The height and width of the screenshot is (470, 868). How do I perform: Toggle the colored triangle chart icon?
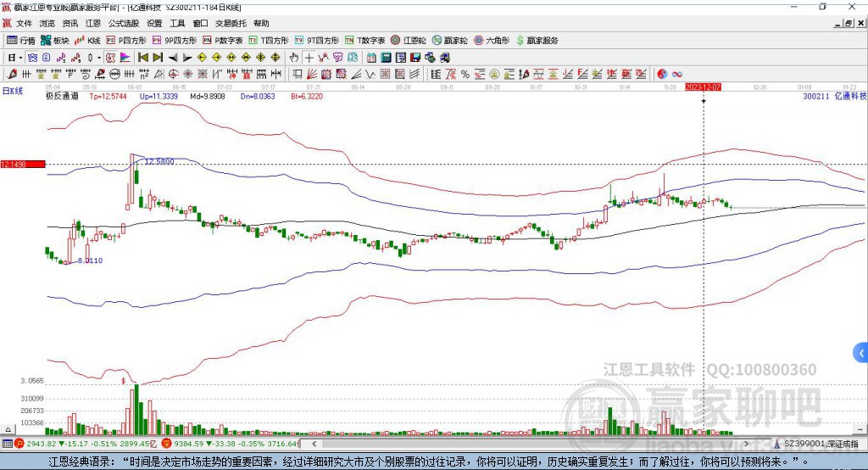pos(125,58)
